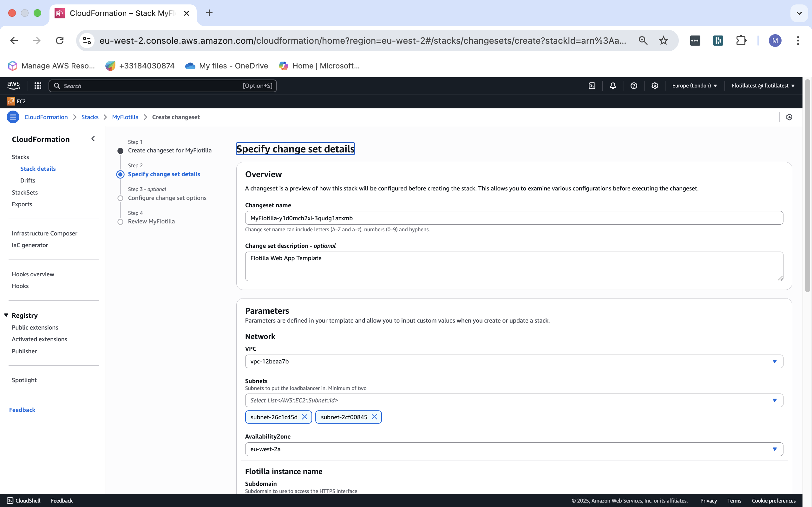The height and width of the screenshot is (507, 812).
Task: Bookmark this page with star icon
Action: (x=663, y=41)
